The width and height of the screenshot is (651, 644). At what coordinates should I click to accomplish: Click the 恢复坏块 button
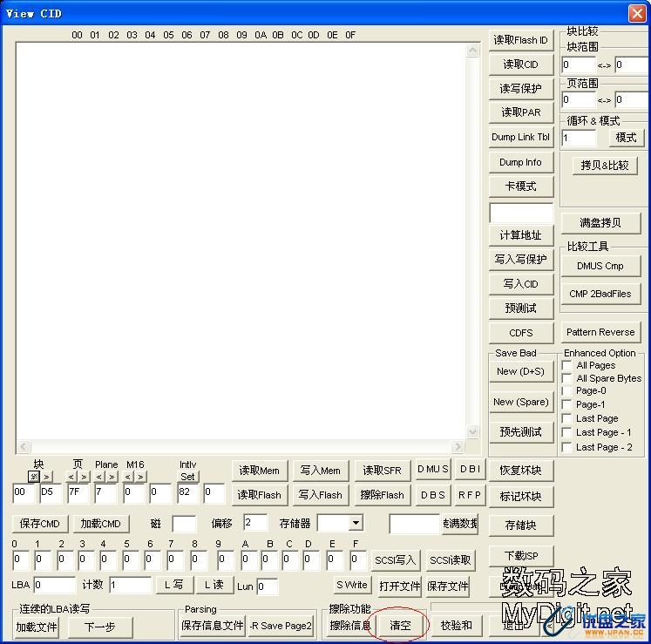coord(521,471)
